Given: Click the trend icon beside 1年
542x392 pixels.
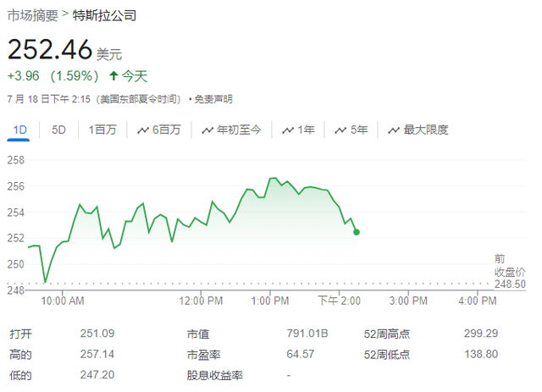Looking at the screenshot, I should coord(288,130).
